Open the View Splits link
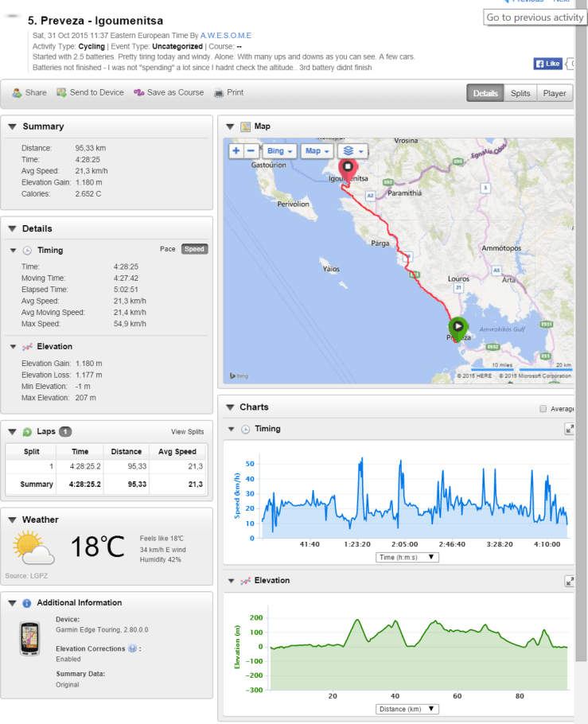Viewport: 588px width, 724px height. pyautogui.click(x=187, y=432)
